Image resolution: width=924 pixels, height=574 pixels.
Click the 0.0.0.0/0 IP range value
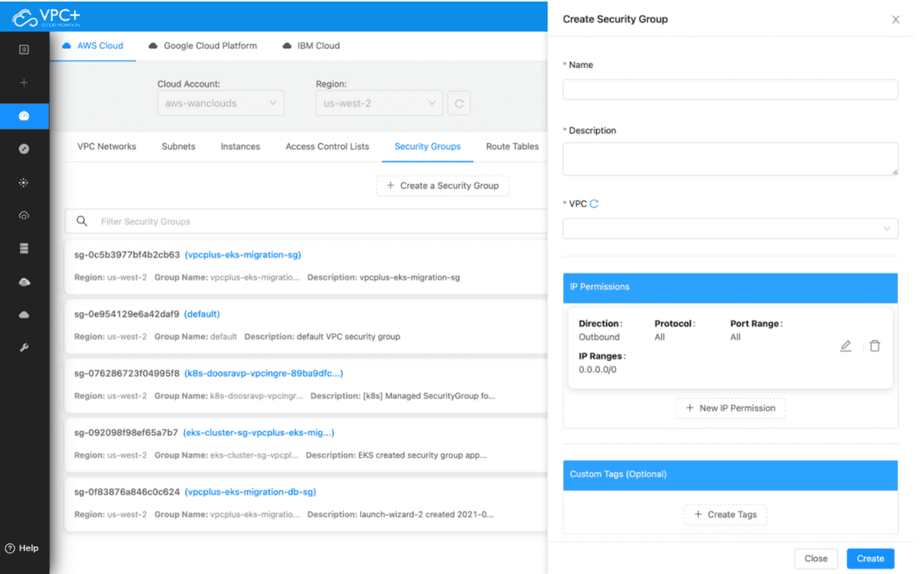[x=598, y=370]
